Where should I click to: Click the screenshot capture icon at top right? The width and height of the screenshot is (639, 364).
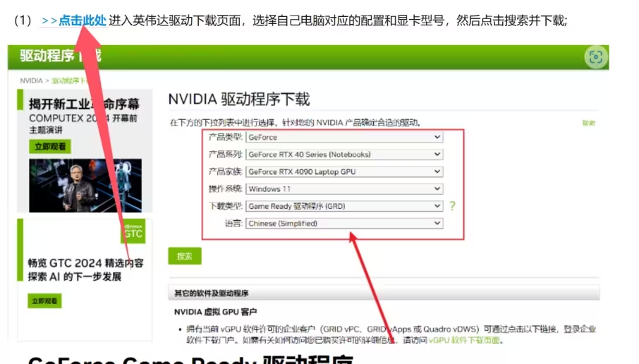pos(595,57)
